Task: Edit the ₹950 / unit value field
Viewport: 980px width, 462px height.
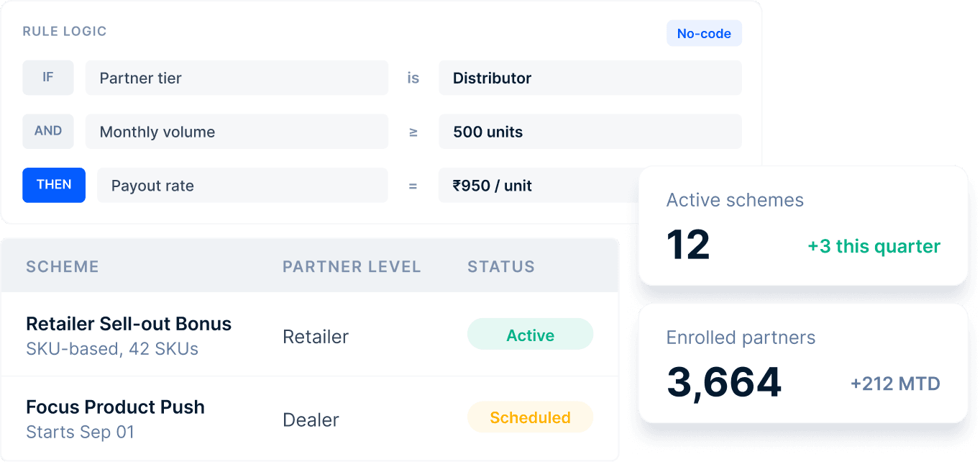Action: coord(539,185)
